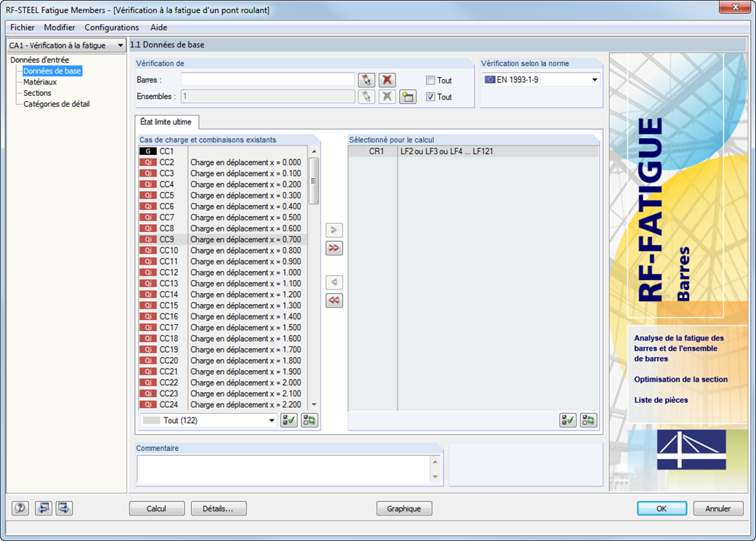Click the create new set icon beside Ensembles

pyautogui.click(x=408, y=97)
